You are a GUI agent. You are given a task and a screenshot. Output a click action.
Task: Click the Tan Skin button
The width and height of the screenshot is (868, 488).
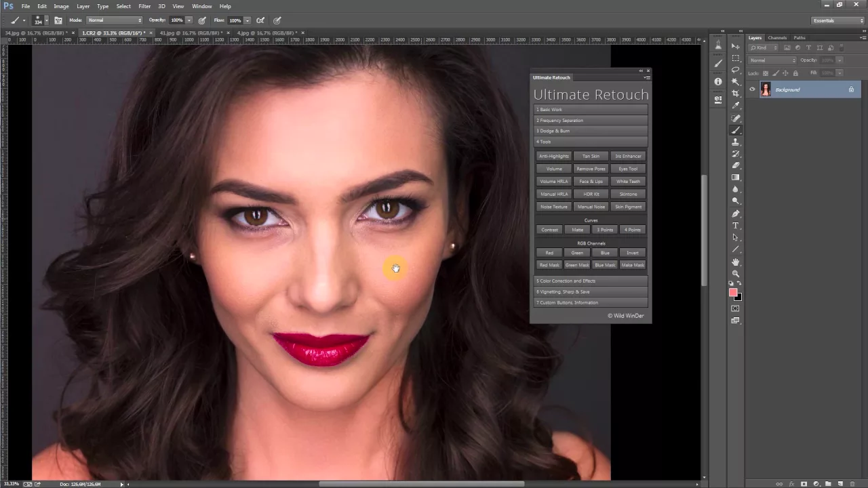click(591, 156)
